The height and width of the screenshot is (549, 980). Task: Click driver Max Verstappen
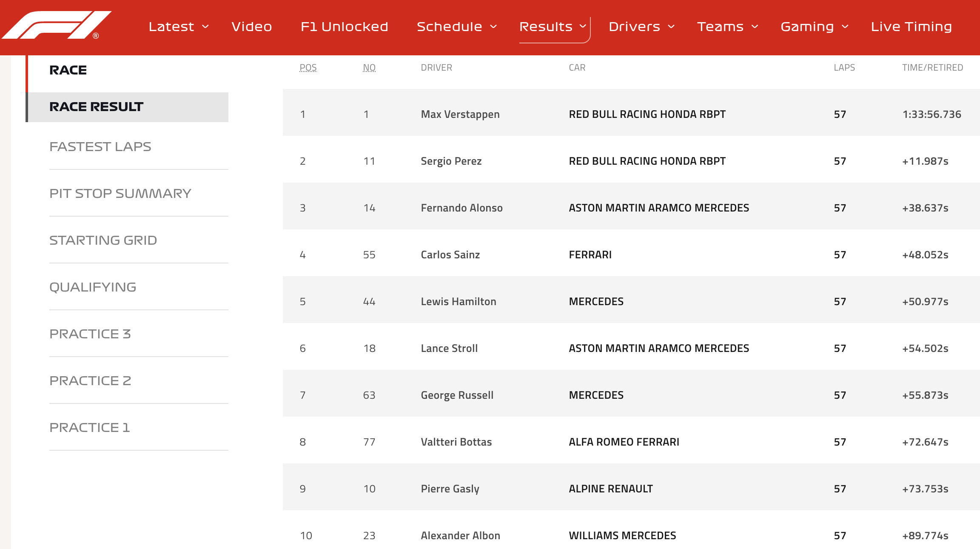(460, 114)
